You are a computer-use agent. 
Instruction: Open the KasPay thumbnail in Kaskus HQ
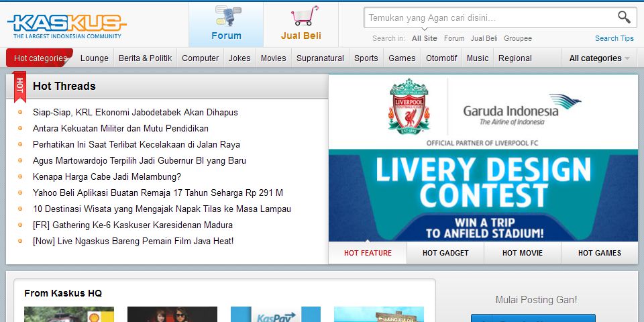276,314
